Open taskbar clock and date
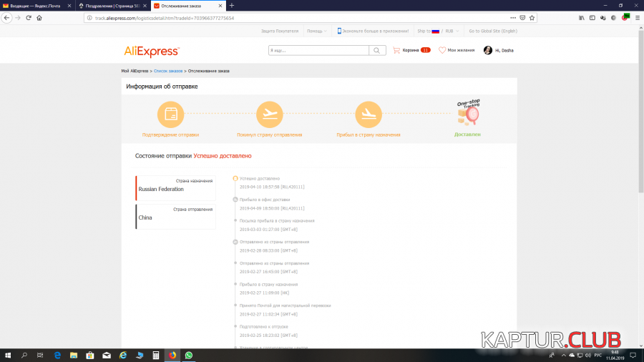The width and height of the screenshot is (644, 362). pyautogui.click(x=615, y=356)
